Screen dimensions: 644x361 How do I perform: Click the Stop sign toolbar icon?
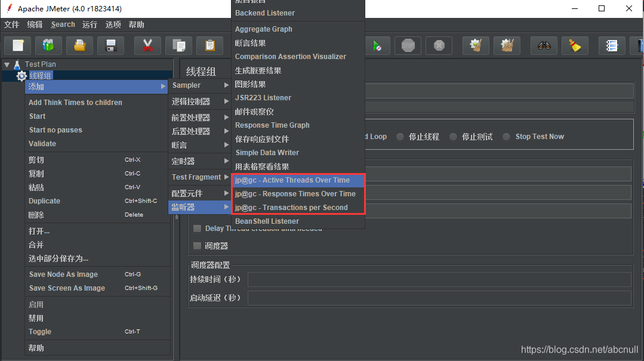(408, 45)
